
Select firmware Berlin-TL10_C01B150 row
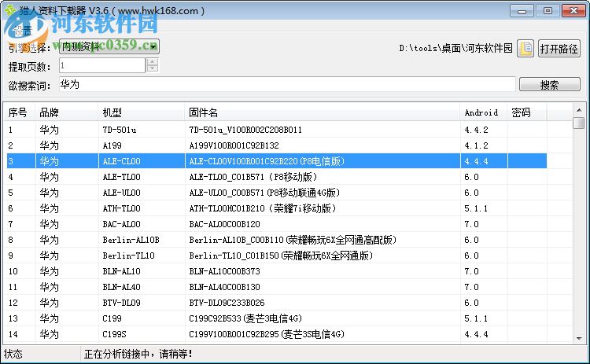pos(277,256)
